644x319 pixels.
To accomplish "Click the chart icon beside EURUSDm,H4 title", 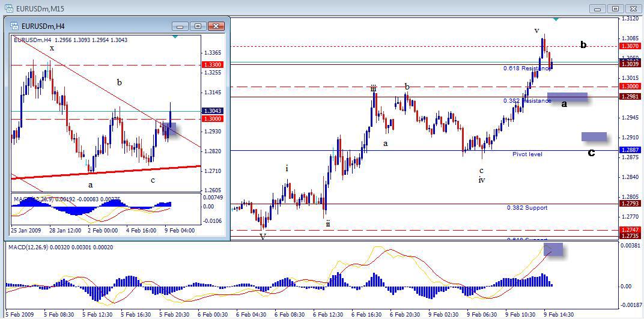I will (15, 26).
